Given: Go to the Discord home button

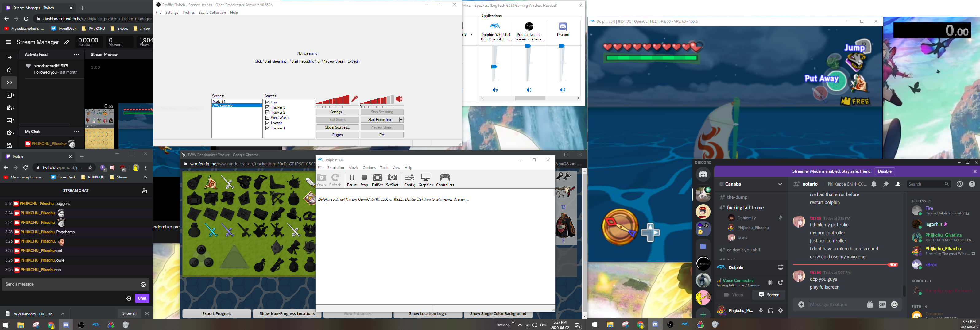Looking at the screenshot, I should pyautogui.click(x=703, y=175).
